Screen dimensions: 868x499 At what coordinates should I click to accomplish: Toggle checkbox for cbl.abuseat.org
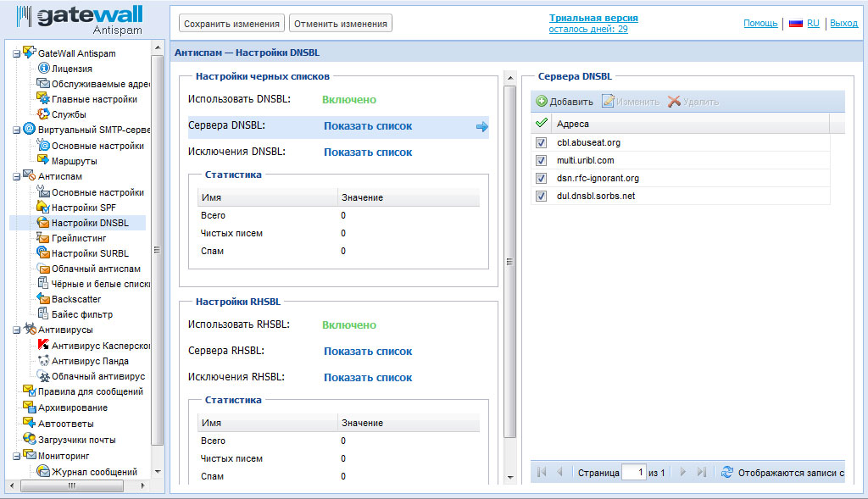(542, 142)
